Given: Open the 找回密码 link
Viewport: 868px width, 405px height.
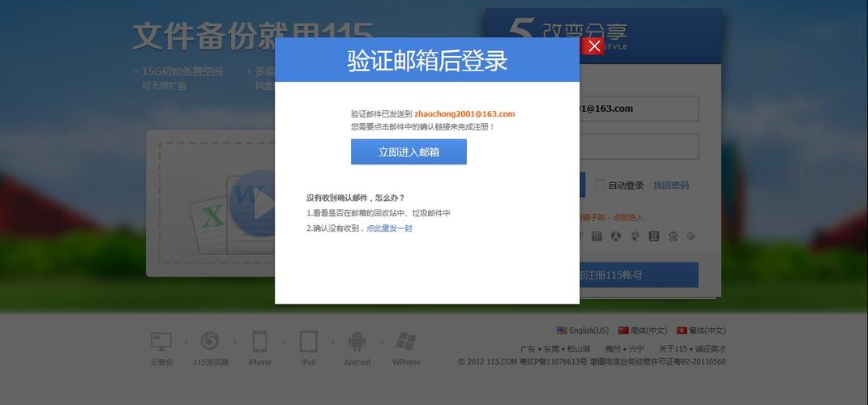Looking at the screenshot, I should pos(671,185).
